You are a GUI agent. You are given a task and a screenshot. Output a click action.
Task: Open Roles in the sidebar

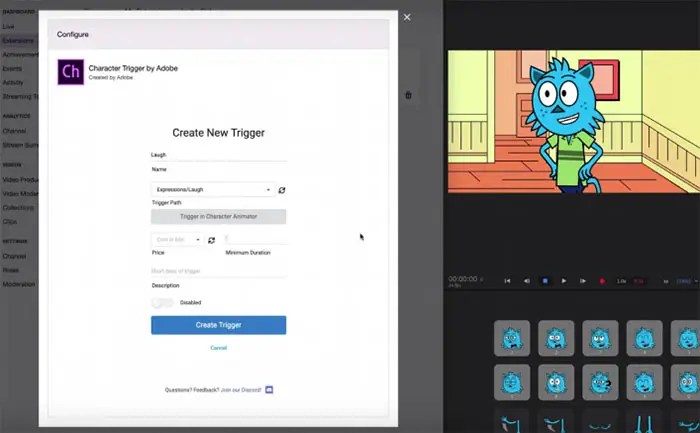click(11, 270)
